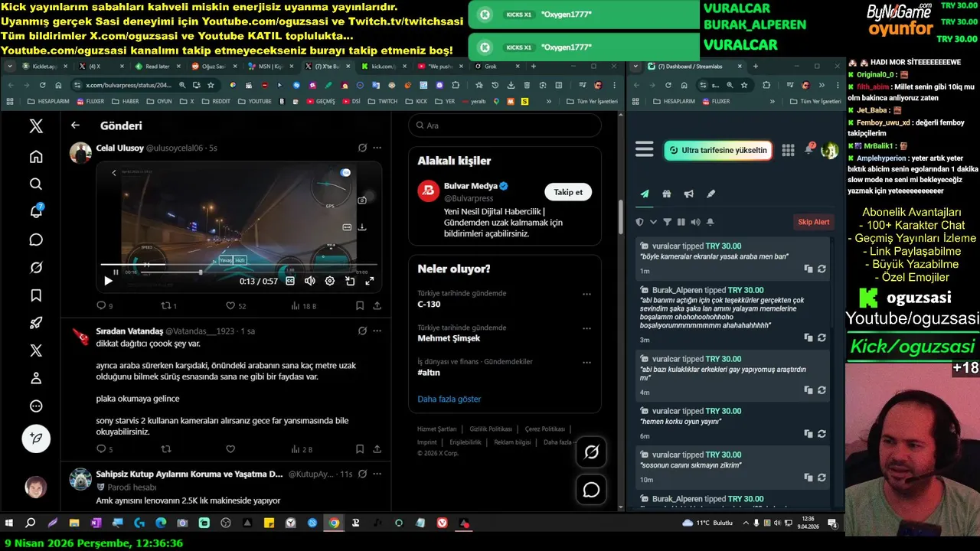980x551 pixels.
Task: Open Streamlabs megaphone tab icon
Action: [689, 194]
